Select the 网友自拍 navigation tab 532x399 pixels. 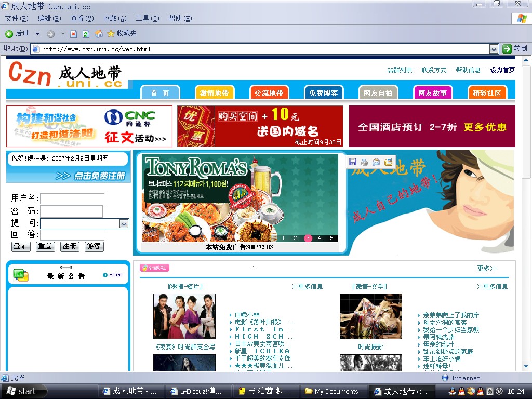coord(378,92)
